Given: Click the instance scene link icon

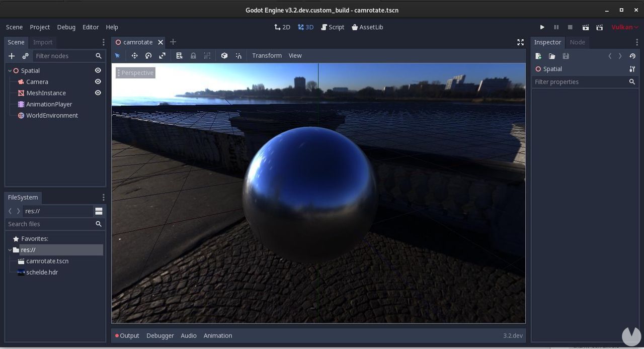Looking at the screenshot, I should point(26,56).
